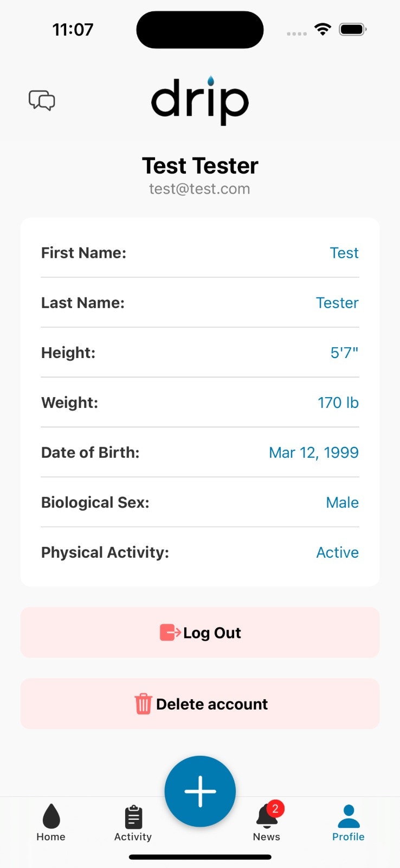Tap the drip logo
The height and width of the screenshot is (868, 400).
click(200, 100)
